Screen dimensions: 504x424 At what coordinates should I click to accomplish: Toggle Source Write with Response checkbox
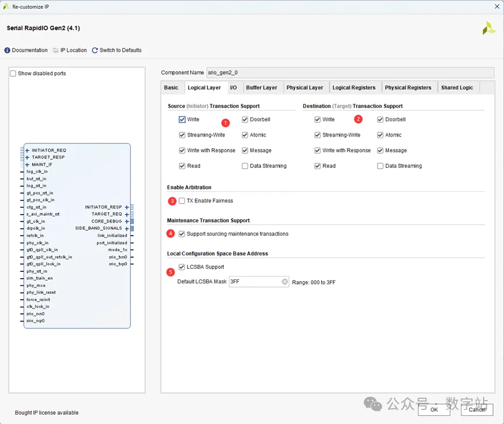[x=182, y=150]
